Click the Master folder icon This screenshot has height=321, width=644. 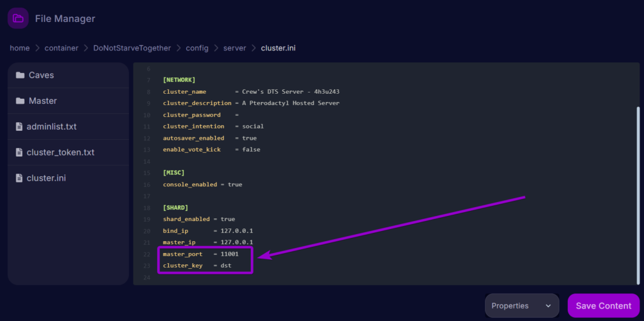coord(20,101)
